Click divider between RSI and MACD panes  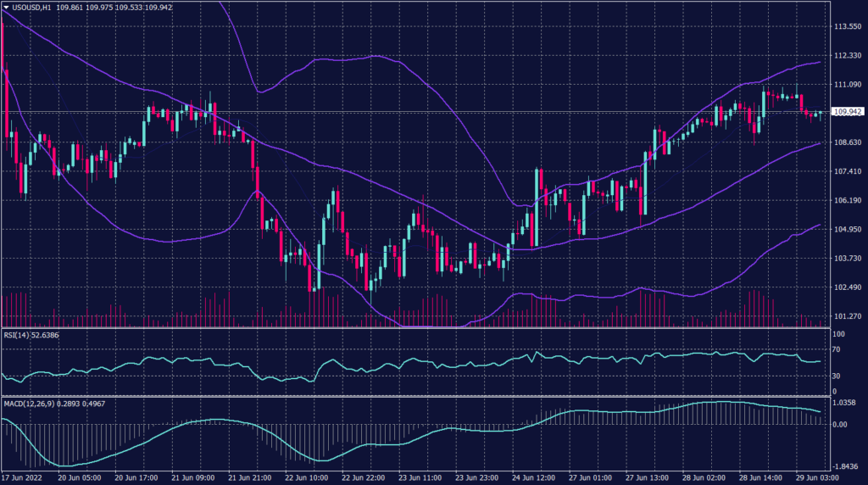pos(414,396)
